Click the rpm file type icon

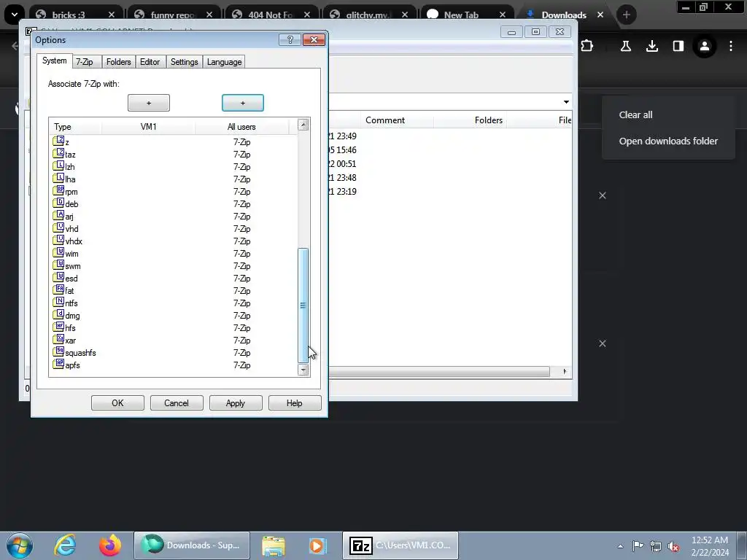[58, 191]
